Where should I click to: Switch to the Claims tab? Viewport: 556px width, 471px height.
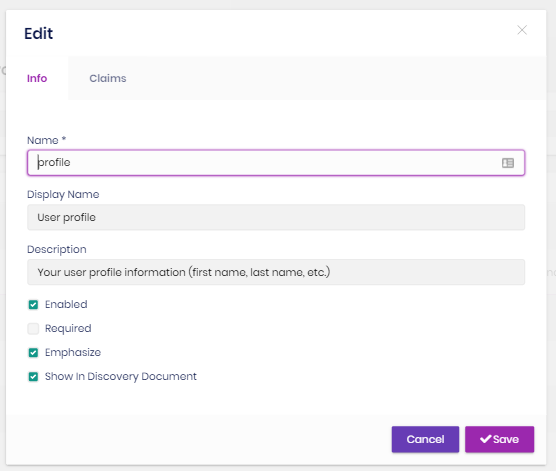(x=107, y=78)
